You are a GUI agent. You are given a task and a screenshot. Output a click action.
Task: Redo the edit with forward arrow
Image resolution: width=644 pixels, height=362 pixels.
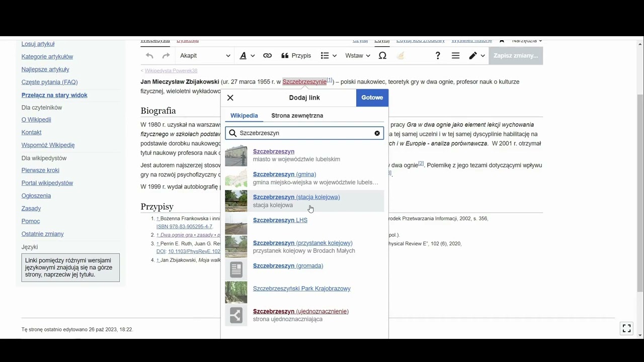tap(166, 56)
